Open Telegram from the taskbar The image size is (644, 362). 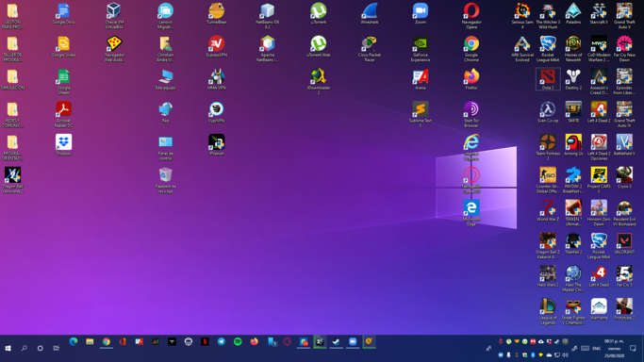[x=221, y=341]
